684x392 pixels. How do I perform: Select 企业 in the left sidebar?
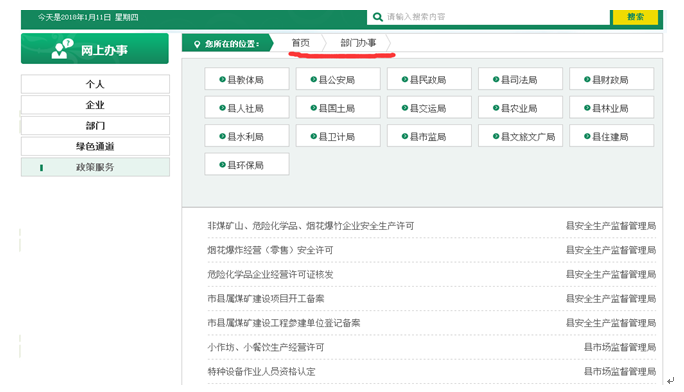(x=95, y=105)
